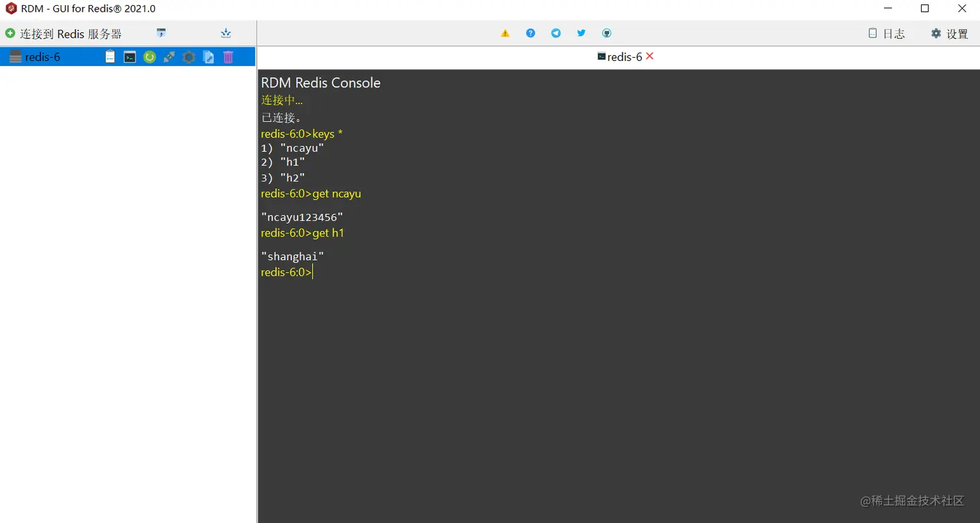Open the 日志 log panel

pos(887,34)
